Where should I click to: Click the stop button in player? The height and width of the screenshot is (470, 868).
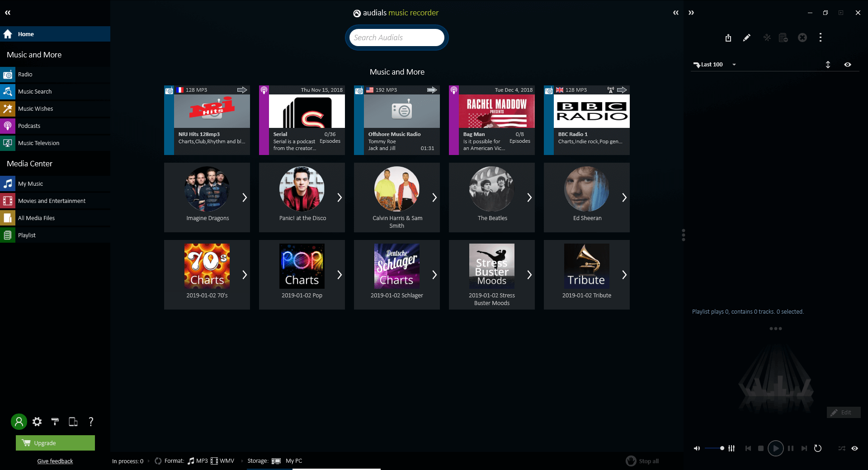click(x=761, y=448)
